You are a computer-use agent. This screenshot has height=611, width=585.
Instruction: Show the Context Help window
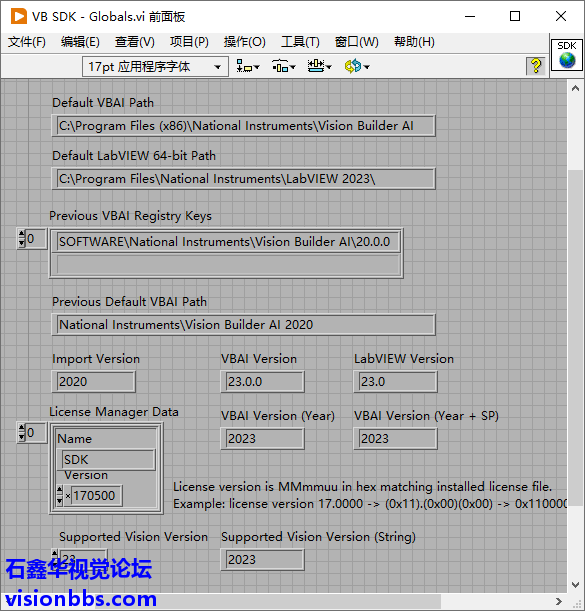(536, 66)
